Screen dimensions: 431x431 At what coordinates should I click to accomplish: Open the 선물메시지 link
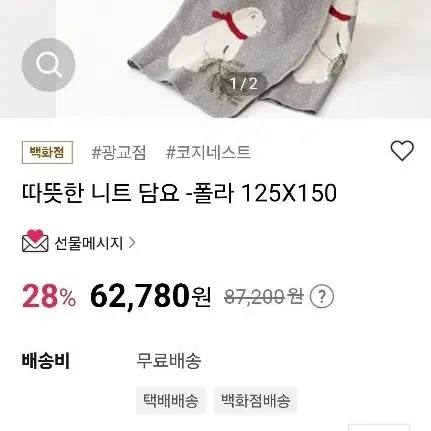pos(89,243)
